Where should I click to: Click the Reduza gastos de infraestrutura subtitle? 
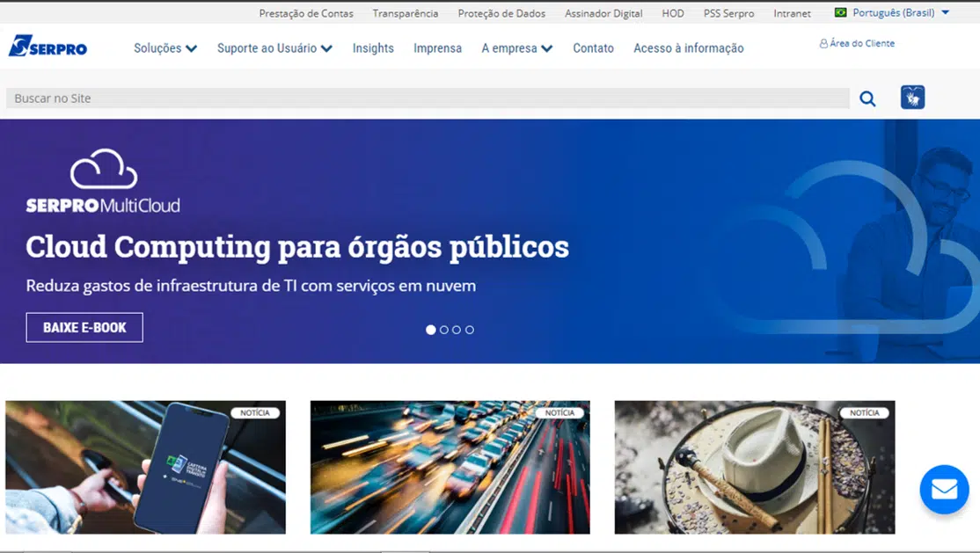point(251,287)
